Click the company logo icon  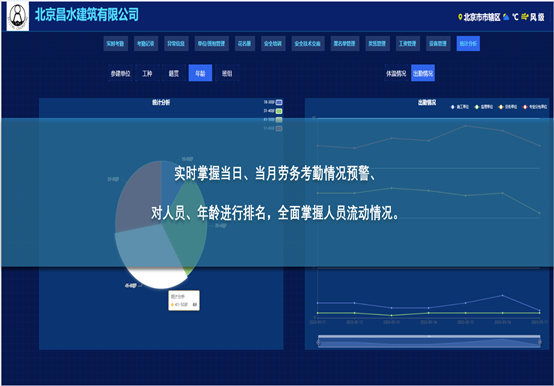coord(18,16)
